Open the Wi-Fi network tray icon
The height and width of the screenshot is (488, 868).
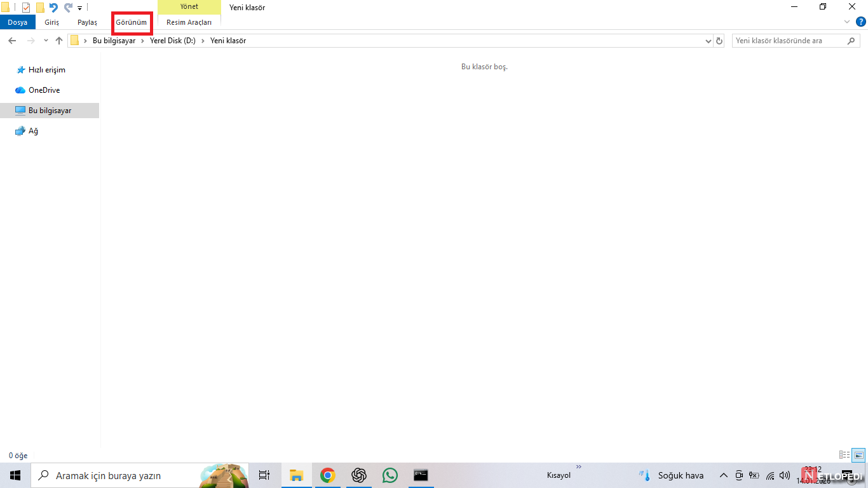[x=770, y=475]
